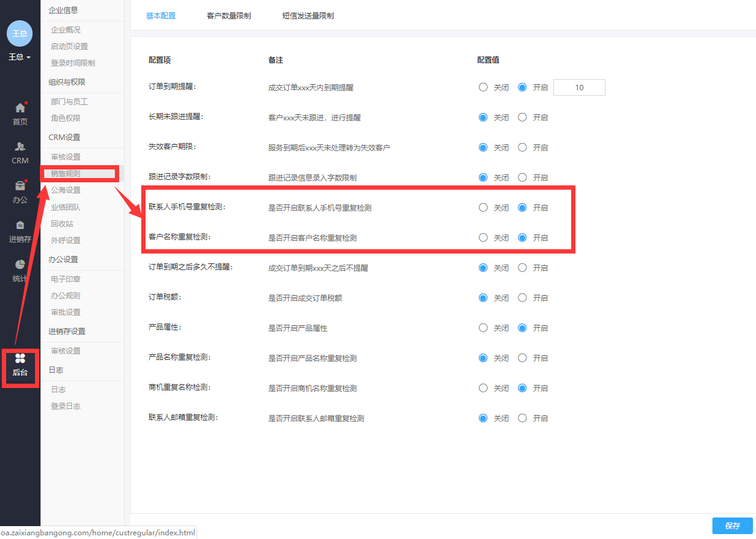Set 客户名称重复检测 to 关闭

click(483, 238)
